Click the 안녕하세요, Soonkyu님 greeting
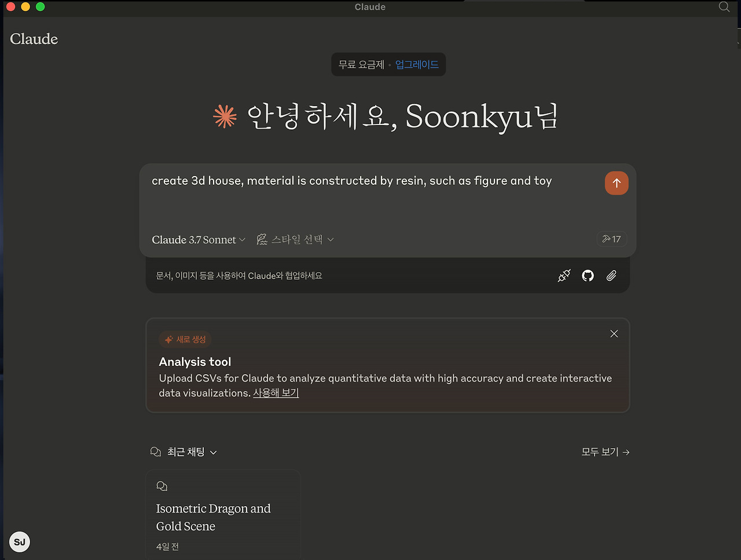Screen dimensions: 741x560 pos(403,116)
